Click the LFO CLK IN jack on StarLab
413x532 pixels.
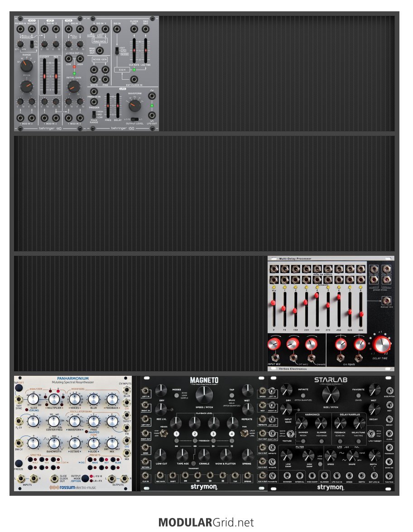point(336,476)
